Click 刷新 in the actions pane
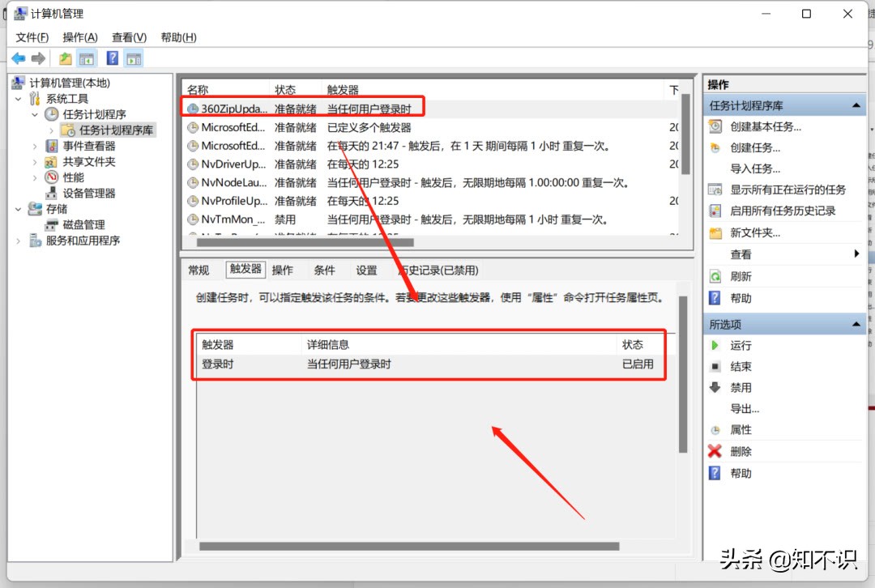 pos(741,276)
